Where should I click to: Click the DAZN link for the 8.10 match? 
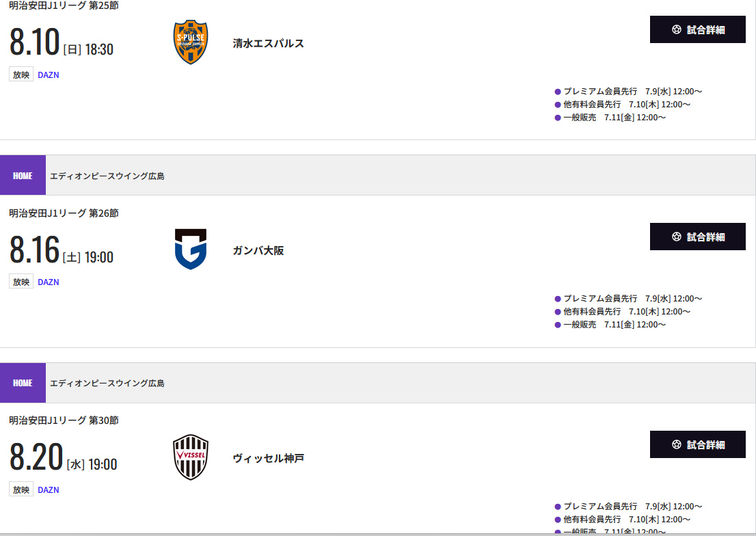click(x=49, y=75)
